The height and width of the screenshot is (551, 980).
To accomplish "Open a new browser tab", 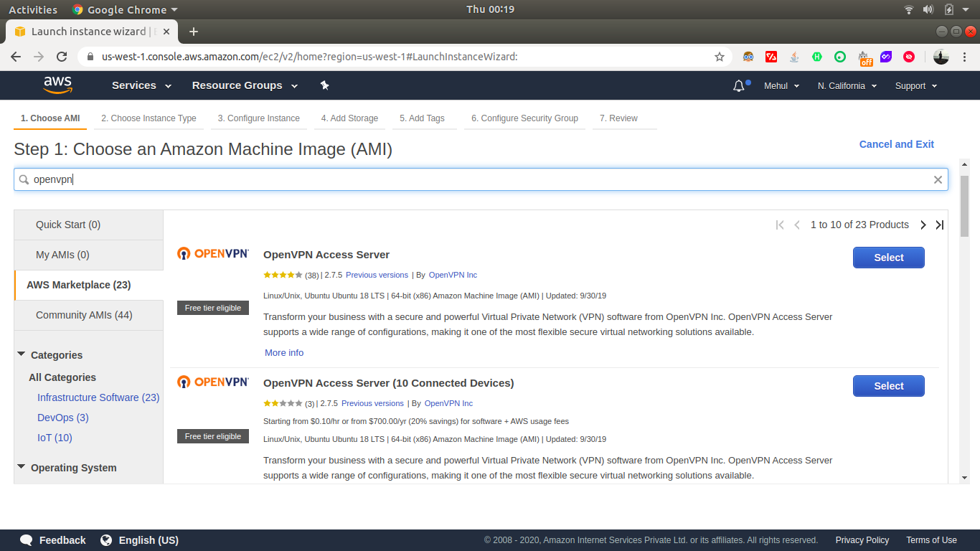I will (193, 32).
